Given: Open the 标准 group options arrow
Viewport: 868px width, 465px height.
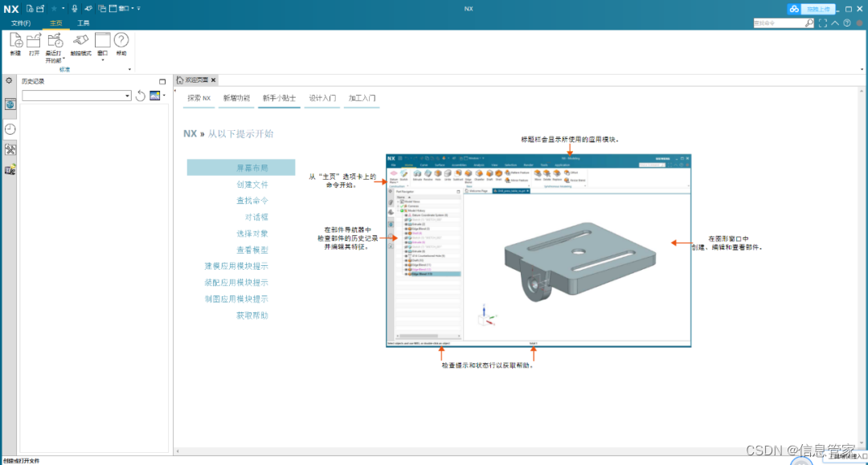Looking at the screenshot, I should (129, 70).
